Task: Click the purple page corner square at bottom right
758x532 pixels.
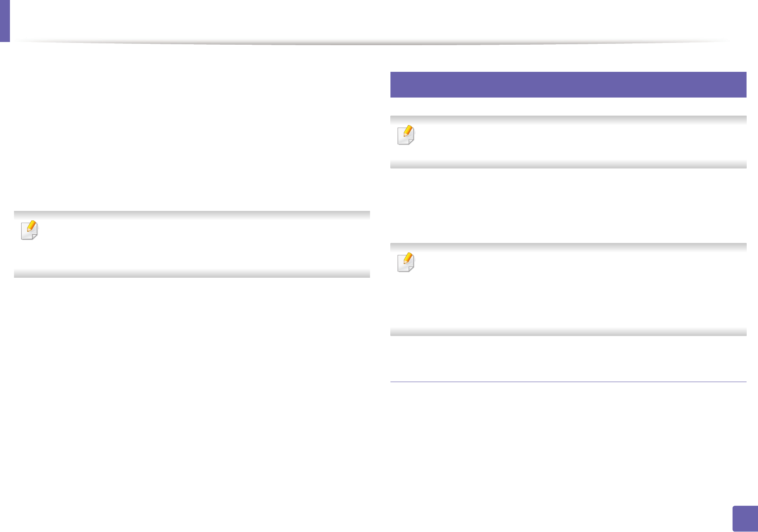Action: pyautogui.click(x=745, y=519)
